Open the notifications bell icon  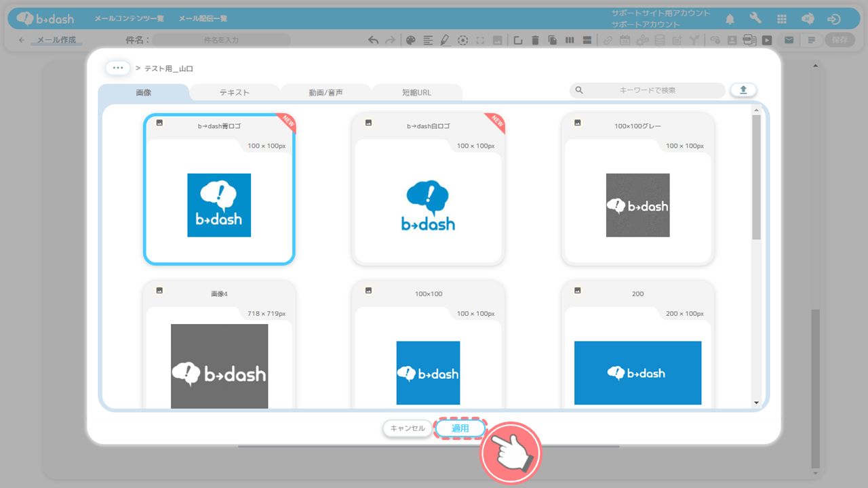pos(730,19)
